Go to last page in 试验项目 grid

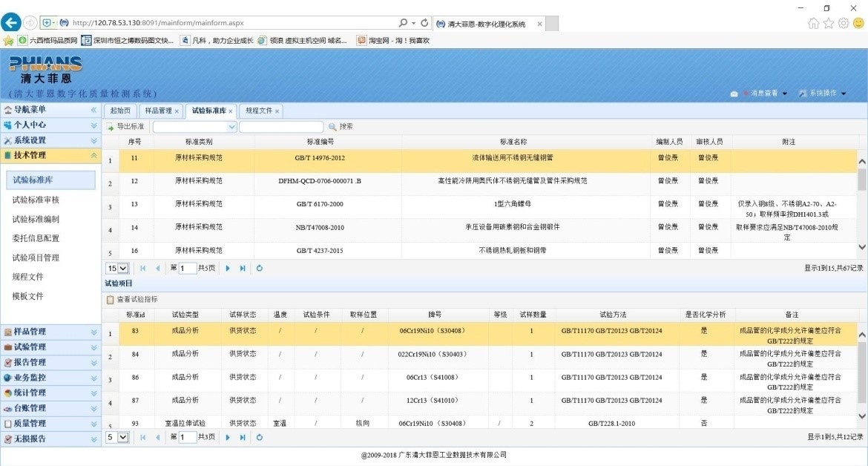click(x=243, y=437)
